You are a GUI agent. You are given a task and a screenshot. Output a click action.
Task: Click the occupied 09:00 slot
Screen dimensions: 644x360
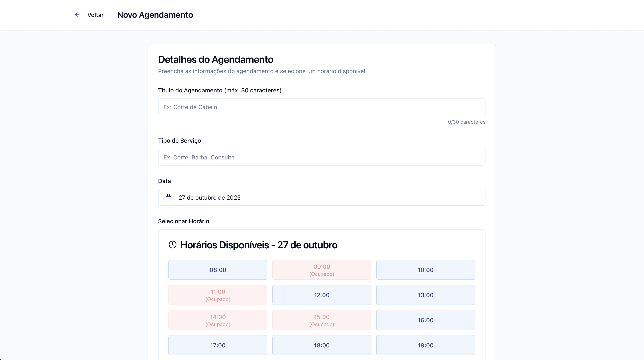coord(321,270)
